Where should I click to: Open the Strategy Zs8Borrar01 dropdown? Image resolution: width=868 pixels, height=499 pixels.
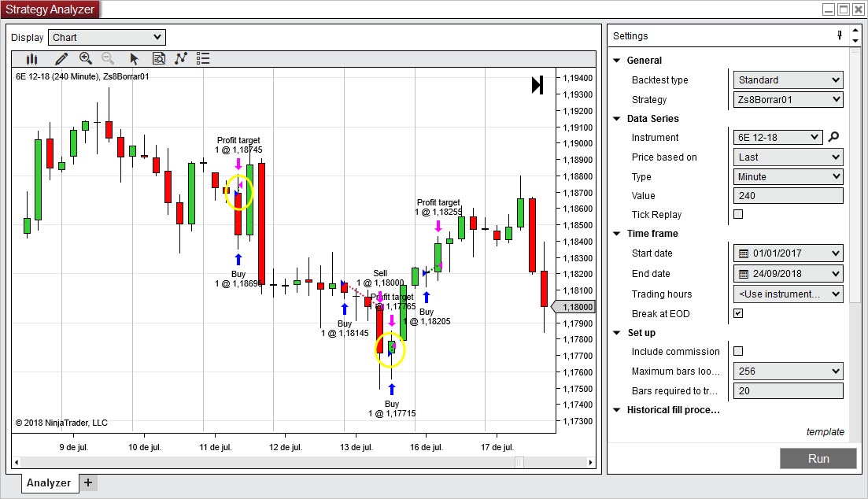[789, 100]
